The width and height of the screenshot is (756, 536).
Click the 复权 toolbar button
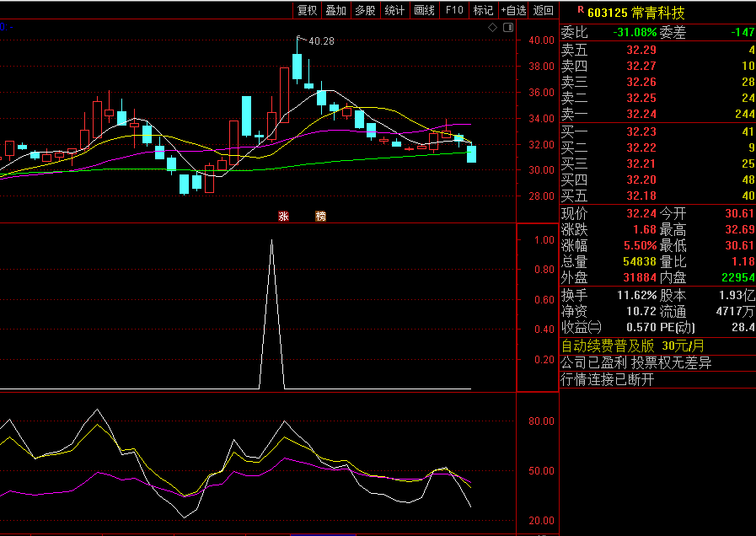coord(307,10)
